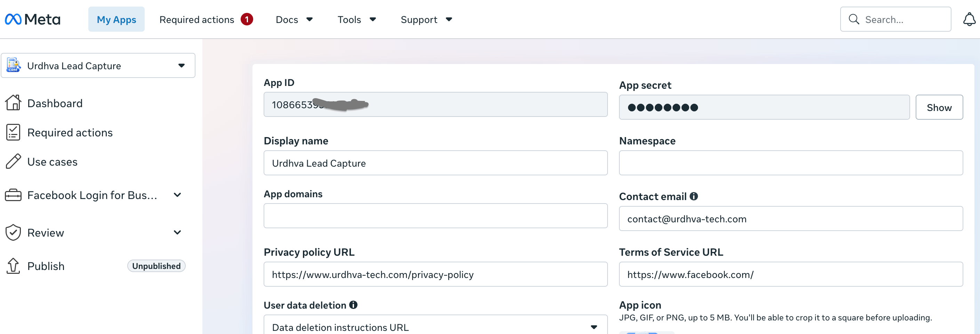Click the User data deletion info icon
Image resolution: width=980 pixels, height=334 pixels.
pos(353,305)
